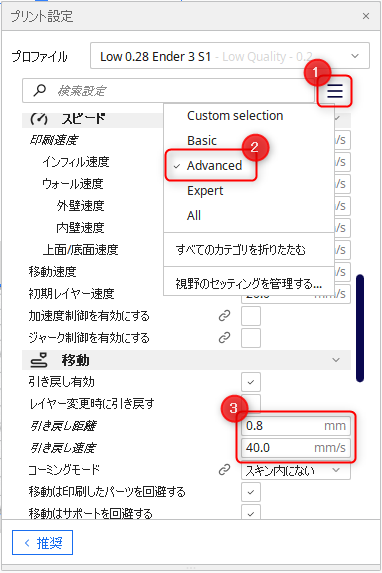Open the settings visibility hamburger menu

[x=334, y=91]
